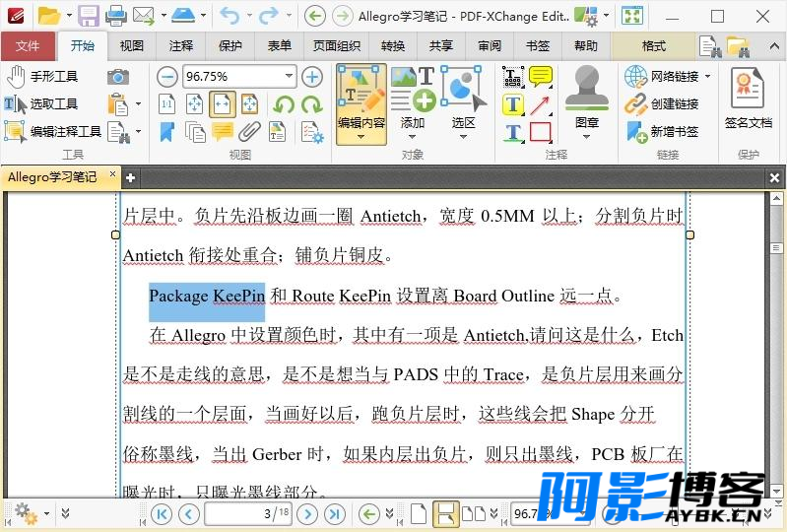Click the highlighted text Package KeePin
The width and height of the screenshot is (787, 532).
(207, 296)
